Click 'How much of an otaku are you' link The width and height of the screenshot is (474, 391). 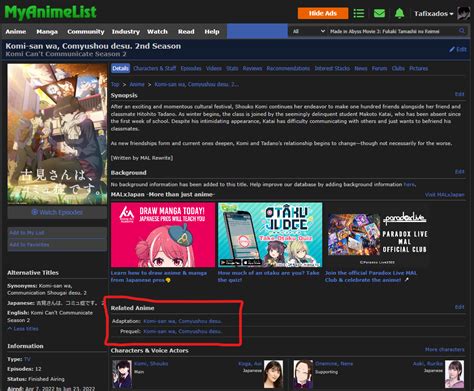click(x=268, y=276)
